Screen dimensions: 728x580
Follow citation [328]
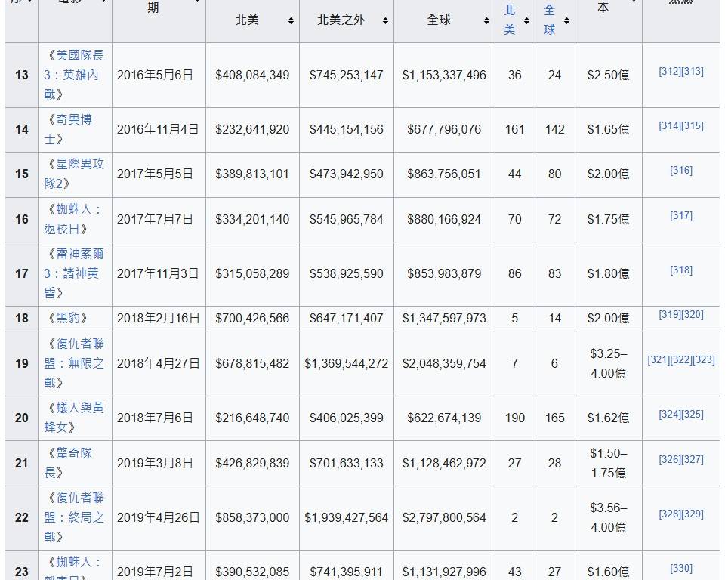[670, 514]
